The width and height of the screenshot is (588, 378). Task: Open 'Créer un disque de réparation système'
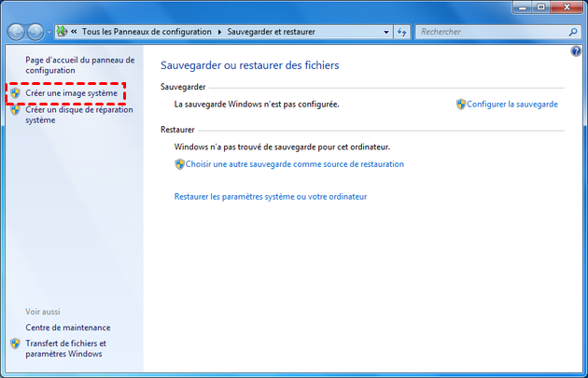point(79,115)
